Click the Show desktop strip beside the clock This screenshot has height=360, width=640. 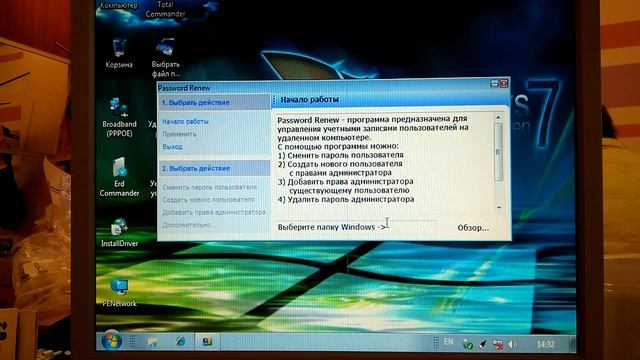coord(572,343)
